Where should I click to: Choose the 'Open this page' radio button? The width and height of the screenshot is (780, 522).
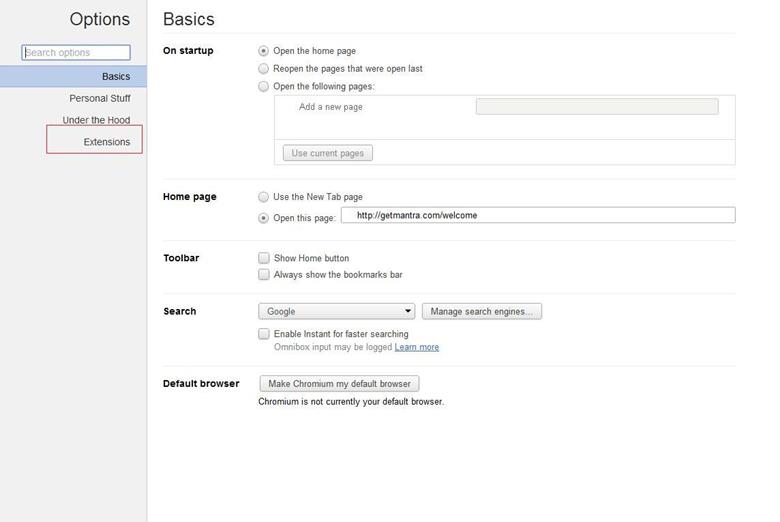tap(264, 217)
